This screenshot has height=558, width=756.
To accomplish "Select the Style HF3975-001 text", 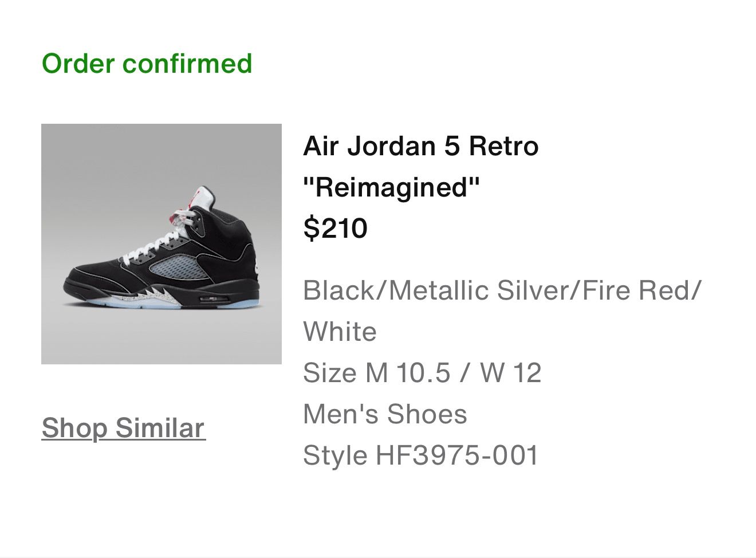I will (421, 454).
